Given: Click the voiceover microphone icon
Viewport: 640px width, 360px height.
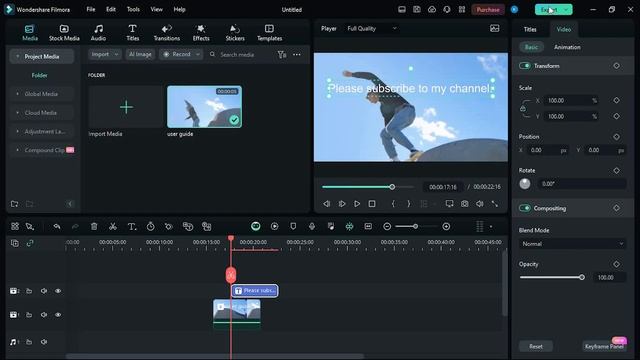Looking at the screenshot, I should tap(312, 226).
